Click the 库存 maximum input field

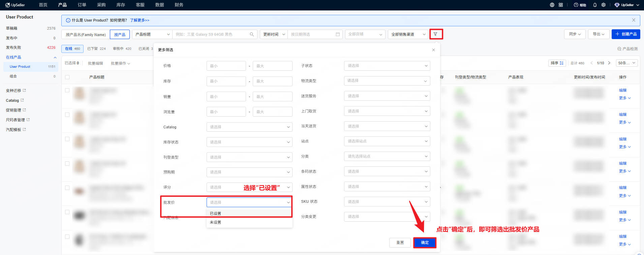(272, 81)
